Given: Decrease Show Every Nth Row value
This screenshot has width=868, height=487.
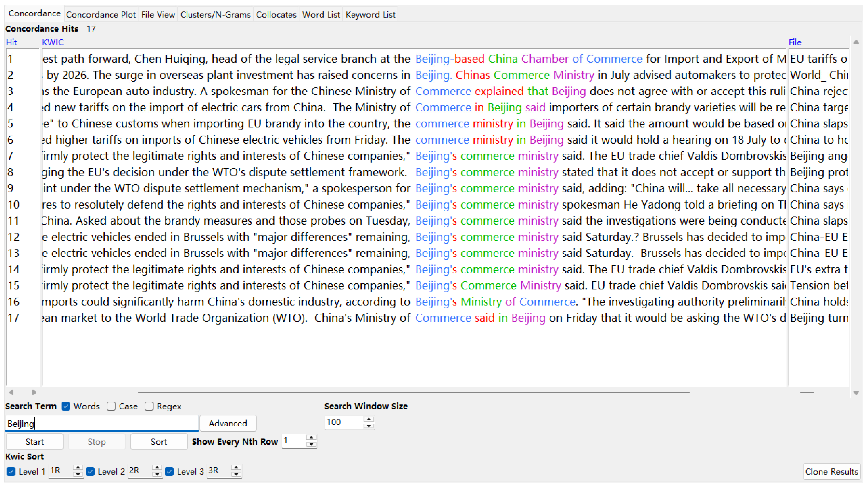Looking at the screenshot, I should tap(311, 445).
